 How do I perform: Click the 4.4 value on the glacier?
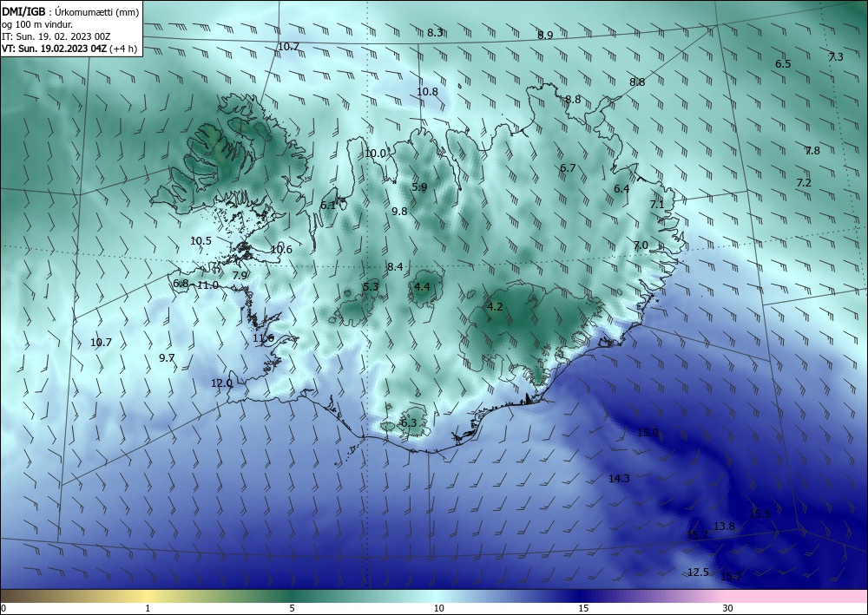(x=422, y=286)
